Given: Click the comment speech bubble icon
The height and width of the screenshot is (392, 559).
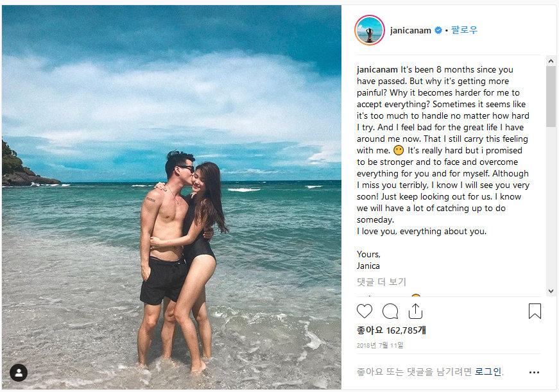Looking at the screenshot, I should [x=390, y=312].
